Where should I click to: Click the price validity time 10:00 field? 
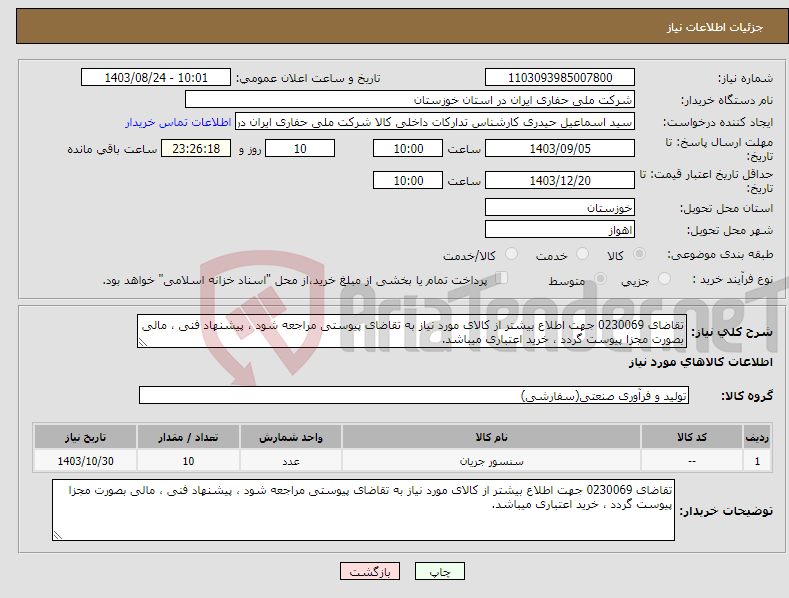(408, 180)
